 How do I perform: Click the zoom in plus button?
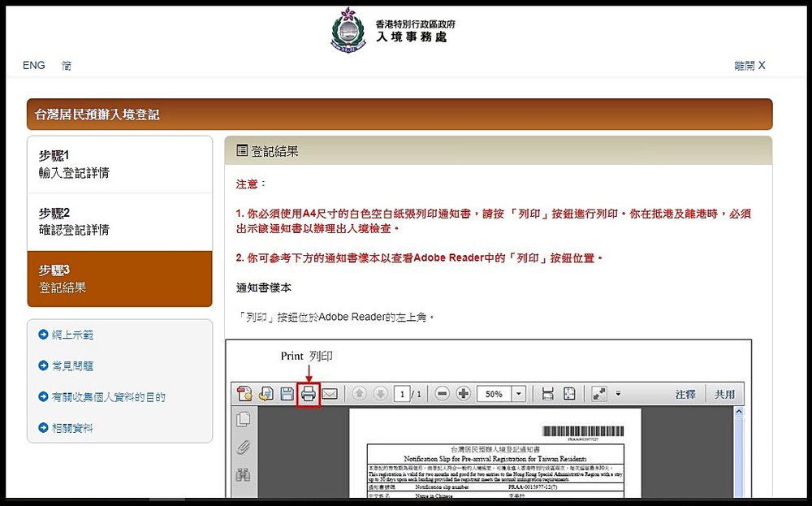tap(464, 394)
